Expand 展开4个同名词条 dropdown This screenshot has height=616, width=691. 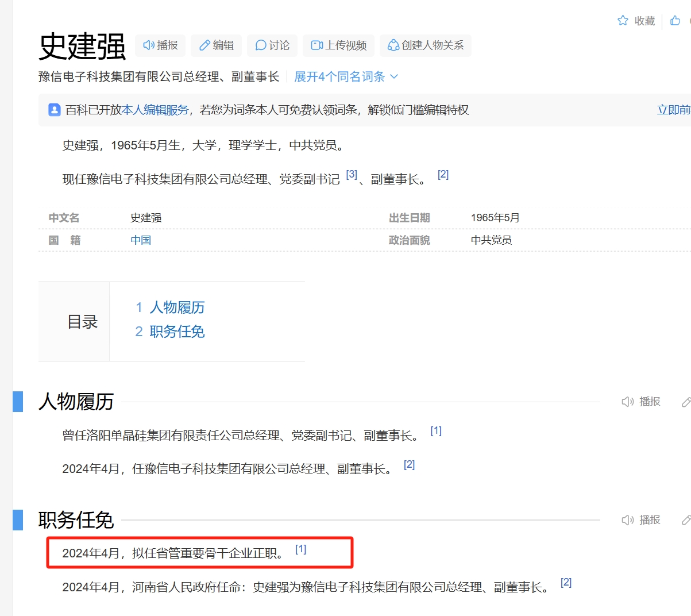coord(346,76)
